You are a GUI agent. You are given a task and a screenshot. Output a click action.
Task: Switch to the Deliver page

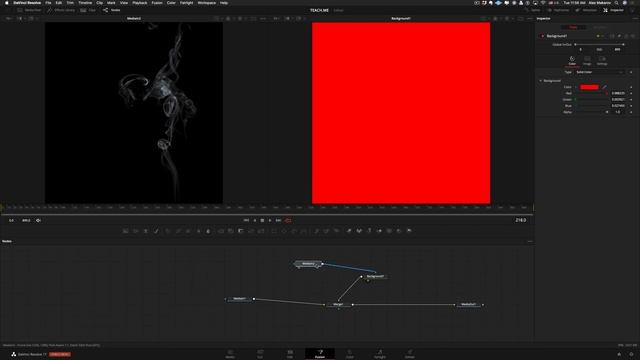point(410,354)
